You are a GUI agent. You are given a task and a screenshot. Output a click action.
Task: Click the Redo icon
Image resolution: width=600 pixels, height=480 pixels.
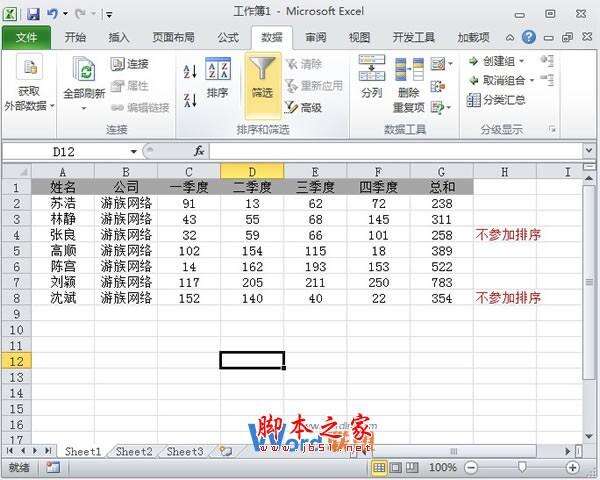click(80, 14)
